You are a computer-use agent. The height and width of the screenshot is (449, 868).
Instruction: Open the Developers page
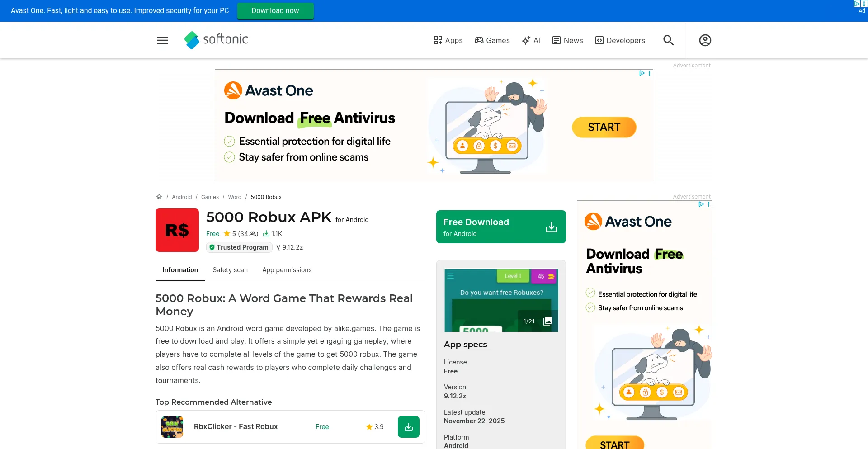(x=620, y=40)
